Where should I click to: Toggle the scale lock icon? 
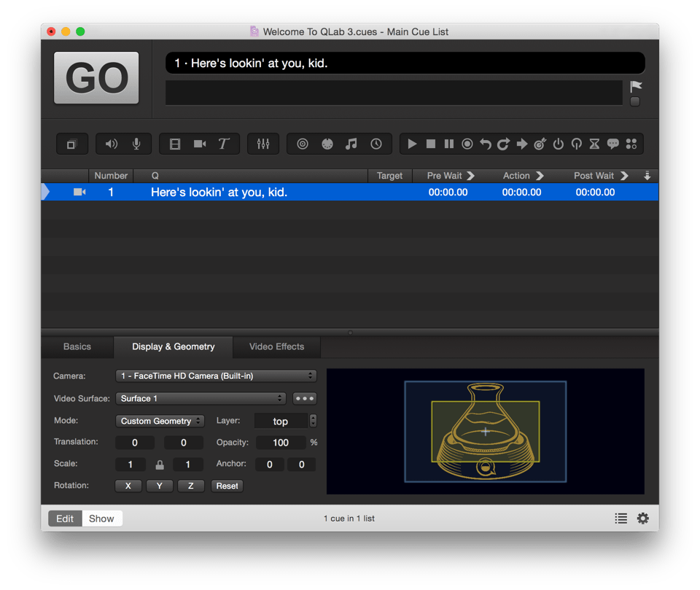tap(160, 465)
